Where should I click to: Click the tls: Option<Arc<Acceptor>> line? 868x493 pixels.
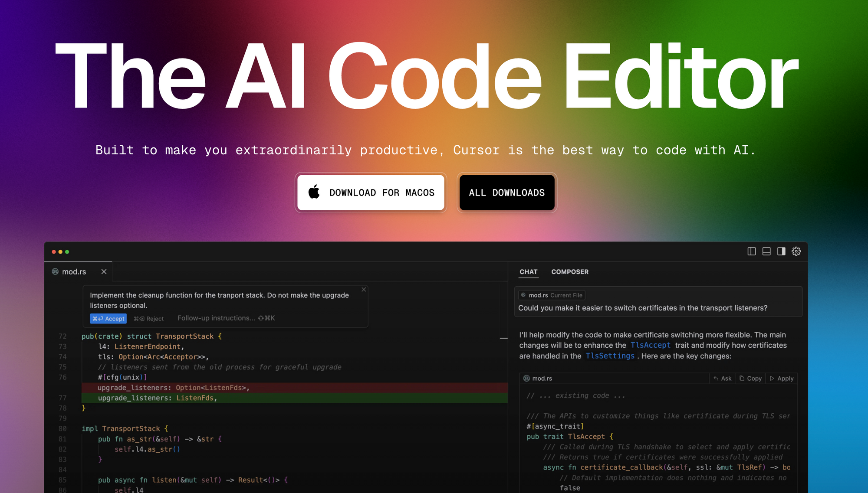[153, 357]
